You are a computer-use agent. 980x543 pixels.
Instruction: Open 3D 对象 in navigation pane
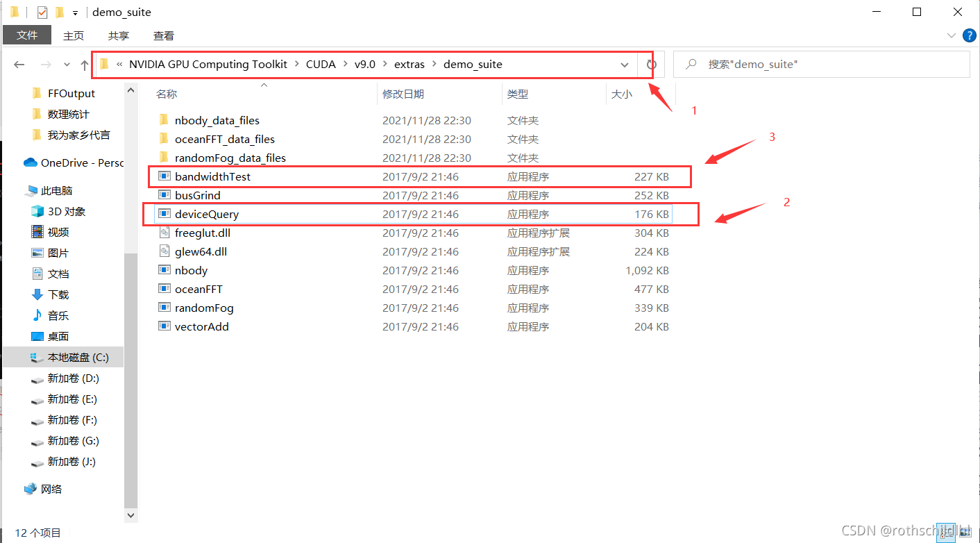pyautogui.click(x=59, y=211)
